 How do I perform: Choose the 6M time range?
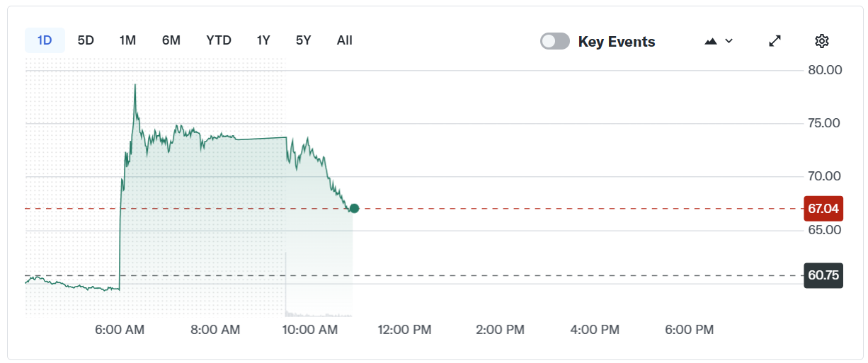point(171,40)
